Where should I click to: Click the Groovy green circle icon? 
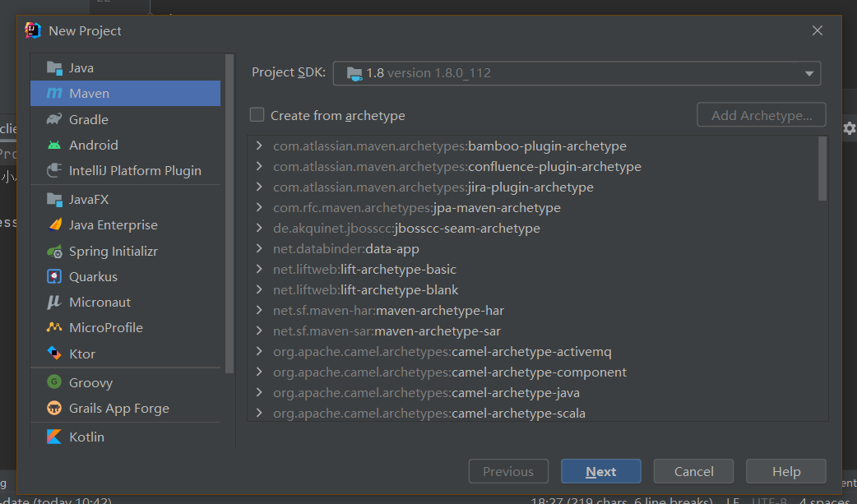coord(54,381)
